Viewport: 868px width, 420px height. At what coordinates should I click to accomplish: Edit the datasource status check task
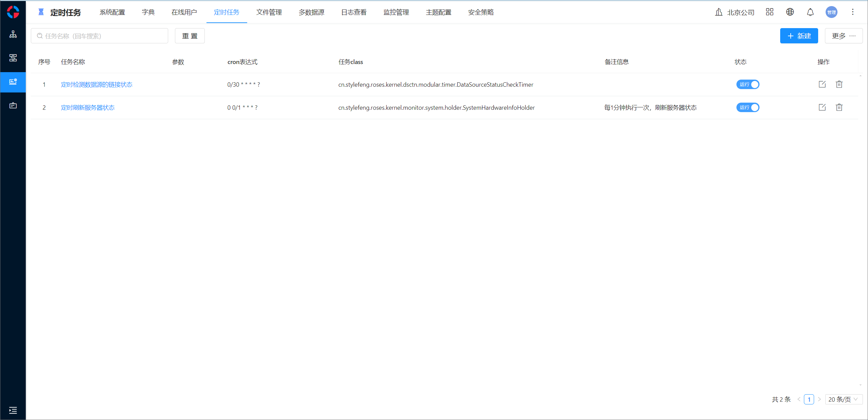[x=822, y=84]
